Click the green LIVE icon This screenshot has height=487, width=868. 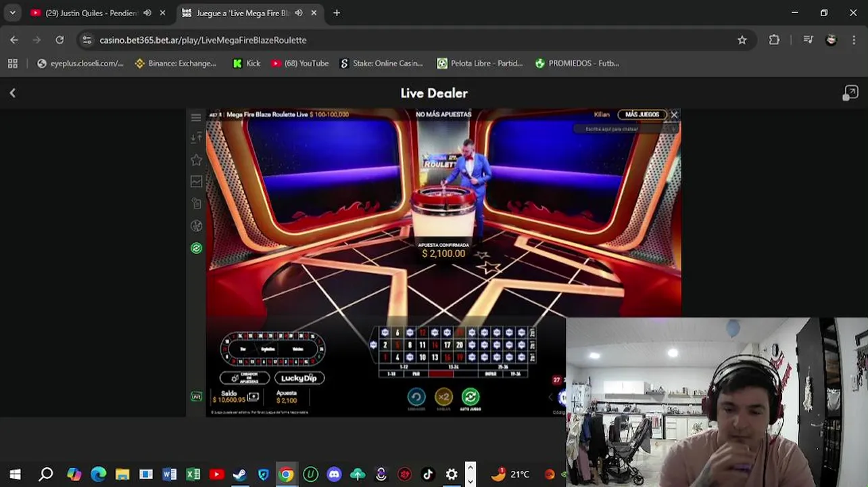tap(196, 396)
